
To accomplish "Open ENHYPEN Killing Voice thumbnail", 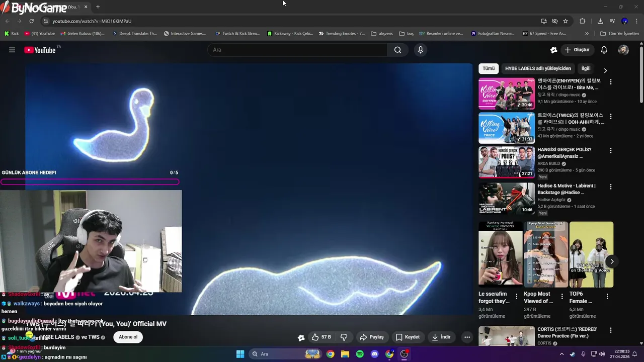I will [x=507, y=94].
